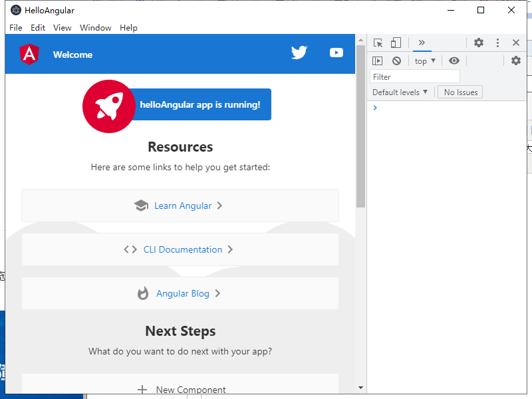Image resolution: width=532 pixels, height=399 pixels.
Task: Open the CLI Documentation link
Action: point(180,249)
